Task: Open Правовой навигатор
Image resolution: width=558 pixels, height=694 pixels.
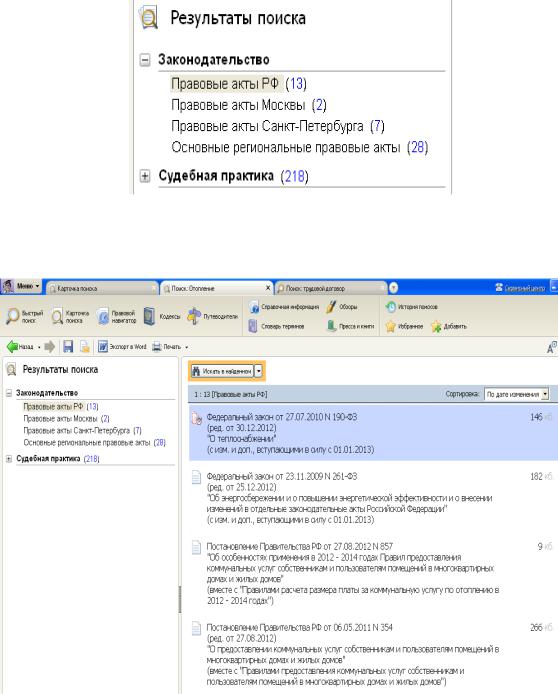Action: click(117, 316)
